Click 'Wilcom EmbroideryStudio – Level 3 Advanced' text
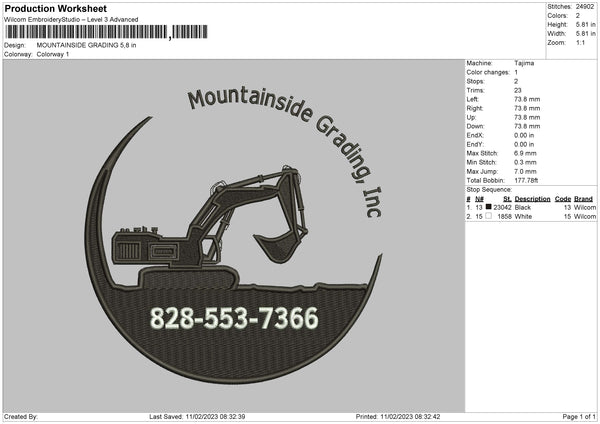This screenshot has height=424, width=600. pyautogui.click(x=71, y=19)
